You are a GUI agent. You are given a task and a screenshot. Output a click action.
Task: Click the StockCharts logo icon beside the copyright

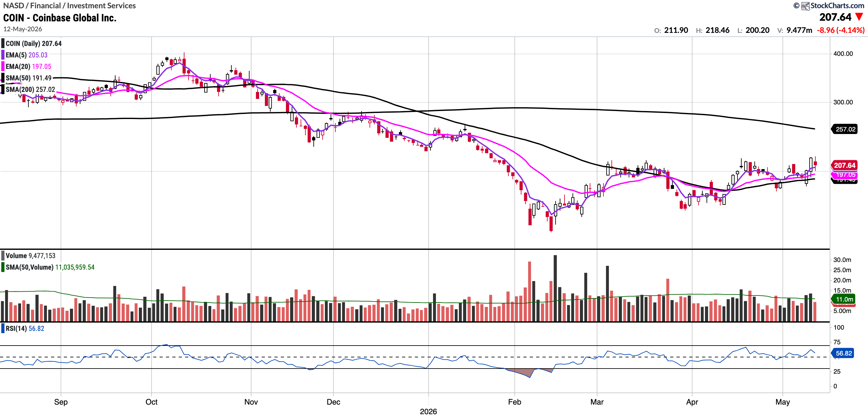[805, 6]
